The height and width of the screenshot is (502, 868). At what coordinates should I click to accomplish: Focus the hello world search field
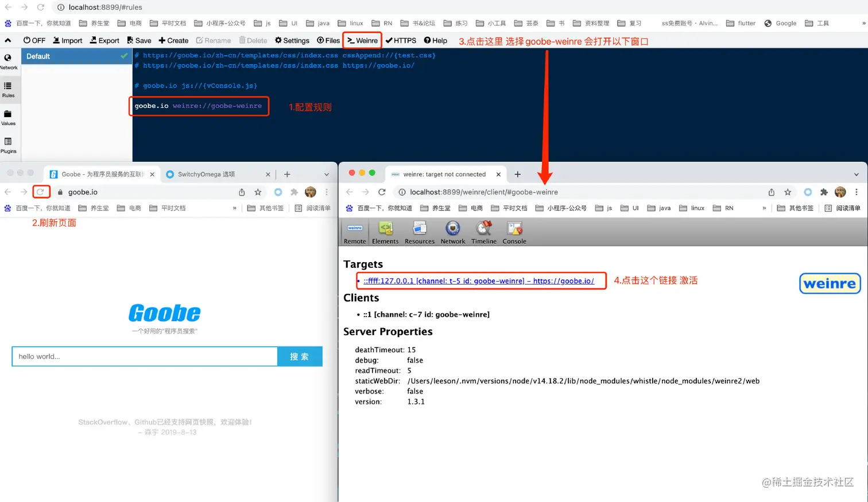tap(145, 356)
